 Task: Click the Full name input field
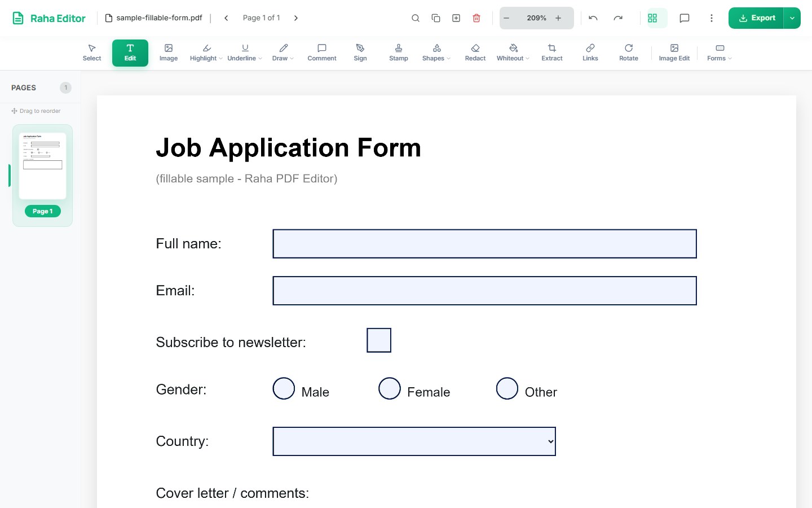[x=485, y=244]
